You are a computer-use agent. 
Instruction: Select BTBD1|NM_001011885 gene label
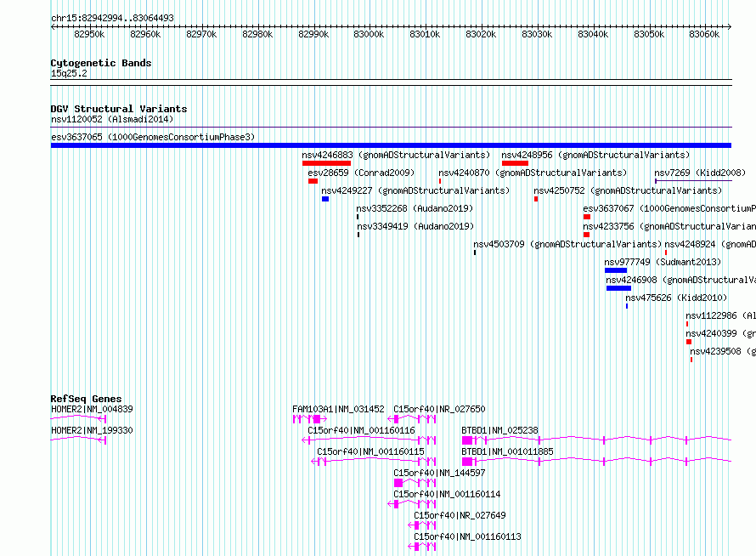click(x=507, y=451)
